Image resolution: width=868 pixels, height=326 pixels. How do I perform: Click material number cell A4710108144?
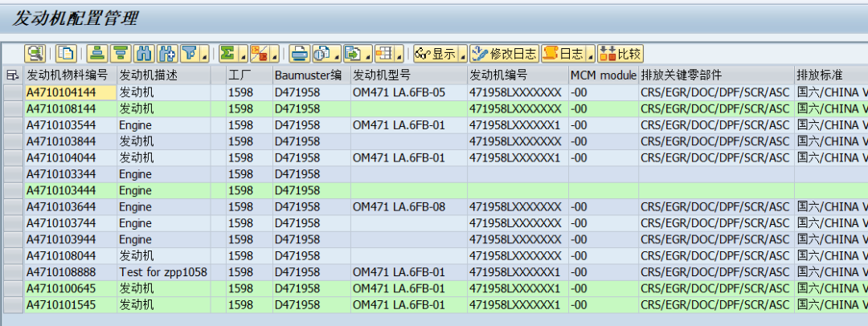(x=70, y=108)
